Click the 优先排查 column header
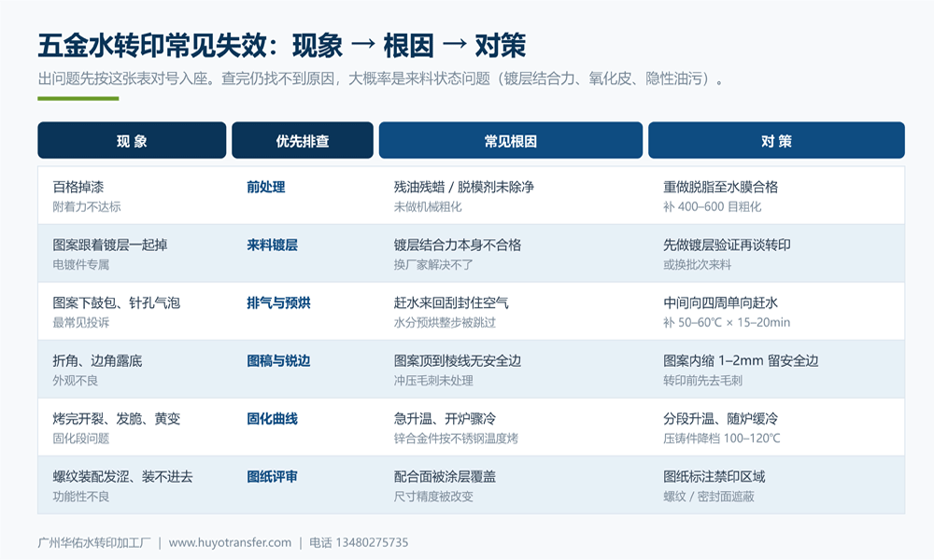Image resolution: width=934 pixels, height=560 pixels. tap(303, 140)
